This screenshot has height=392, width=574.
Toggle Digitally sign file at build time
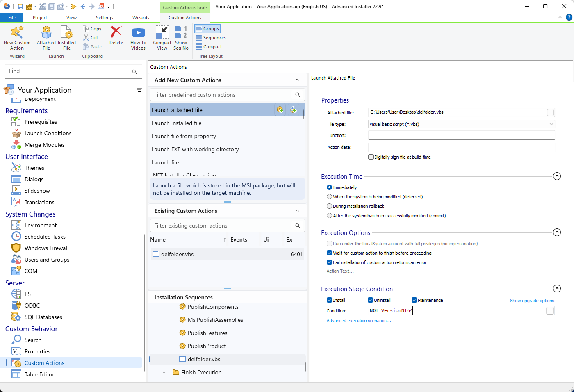(371, 157)
